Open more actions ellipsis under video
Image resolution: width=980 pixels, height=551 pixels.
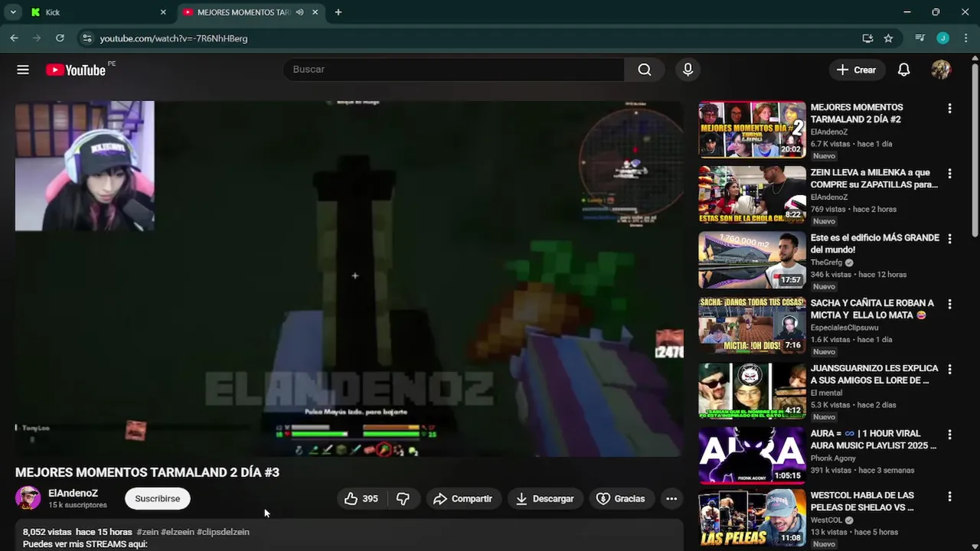[x=671, y=498]
